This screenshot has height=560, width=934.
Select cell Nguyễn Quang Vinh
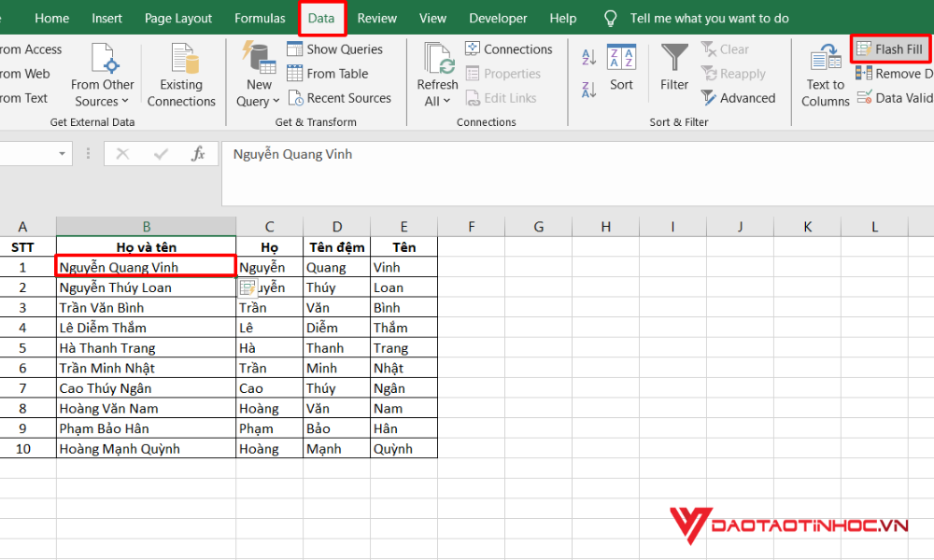[146, 267]
